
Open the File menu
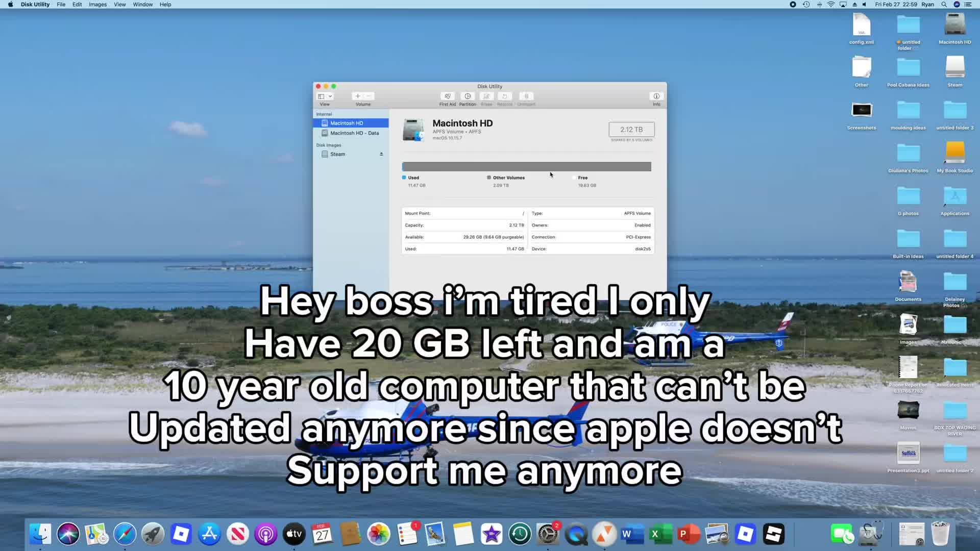61,5
